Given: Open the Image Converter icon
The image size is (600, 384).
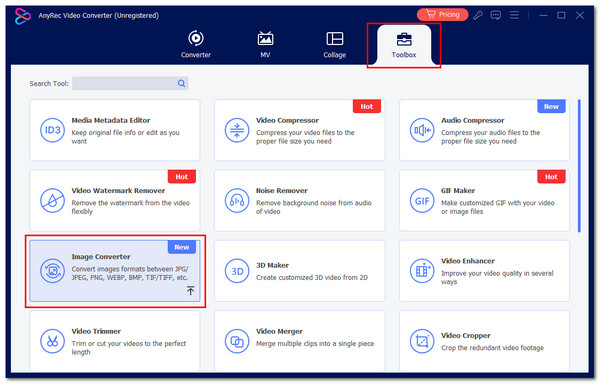Looking at the screenshot, I should [x=52, y=271].
